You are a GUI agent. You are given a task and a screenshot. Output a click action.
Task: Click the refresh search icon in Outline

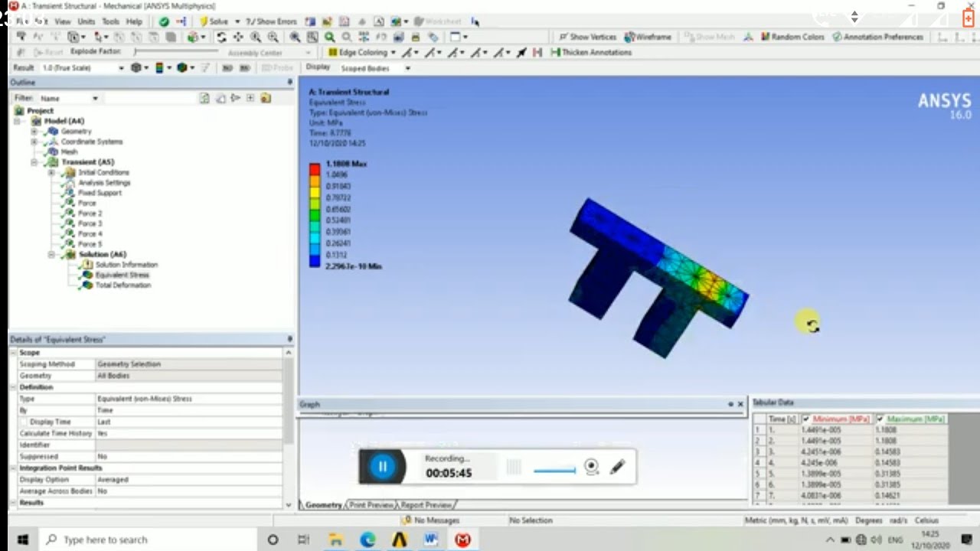(x=204, y=98)
